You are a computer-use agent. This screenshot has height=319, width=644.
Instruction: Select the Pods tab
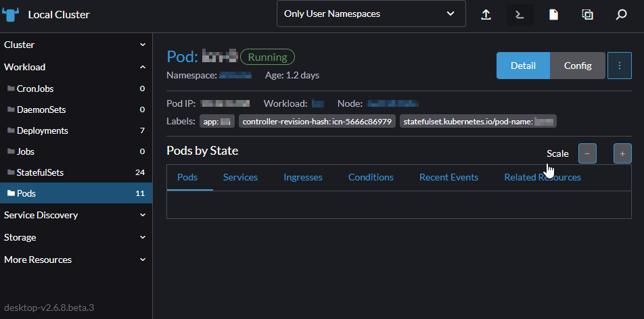coord(187,177)
